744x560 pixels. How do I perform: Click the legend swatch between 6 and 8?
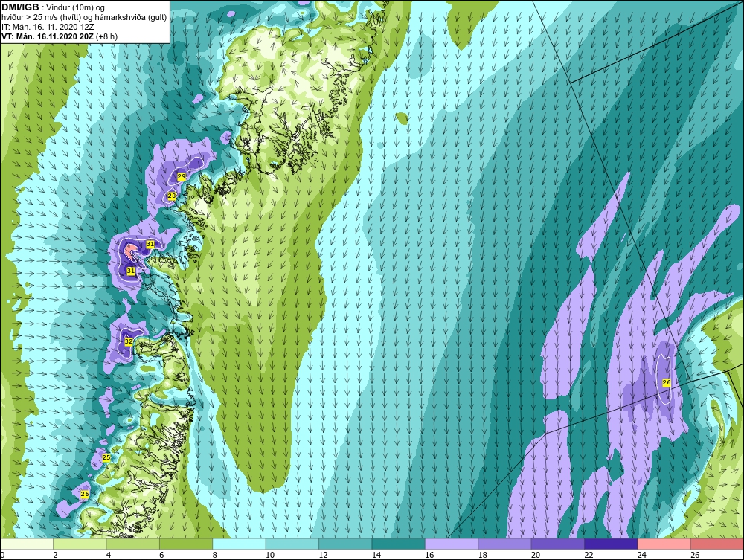pyautogui.click(x=186, y=544)
